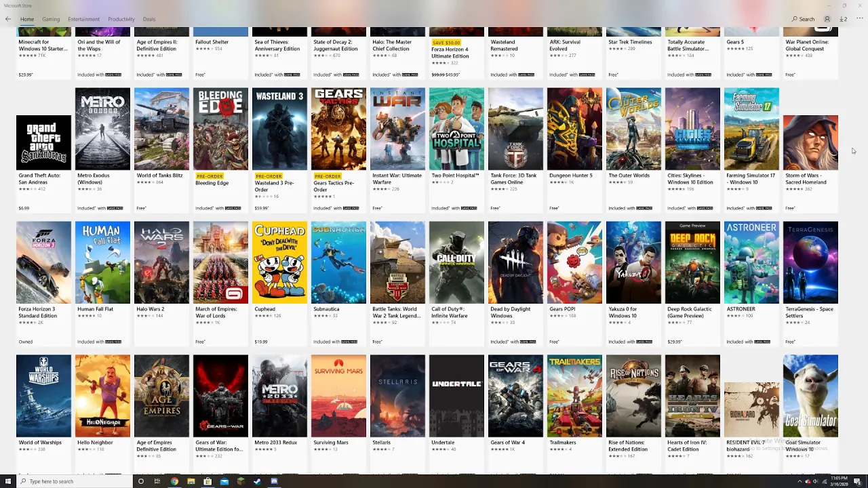Switch to the Home tab
This screenshot has width=868, height=488.
pos(27,19)
